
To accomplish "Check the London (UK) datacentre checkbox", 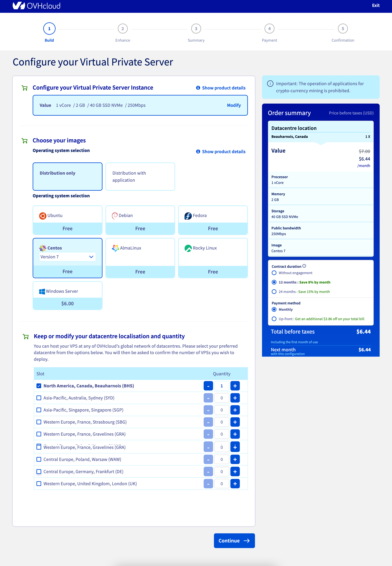I will click(39, 483).
